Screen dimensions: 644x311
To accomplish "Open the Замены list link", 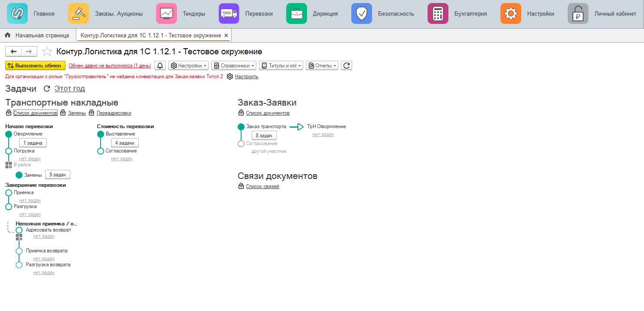I will [x=77, y=113].
